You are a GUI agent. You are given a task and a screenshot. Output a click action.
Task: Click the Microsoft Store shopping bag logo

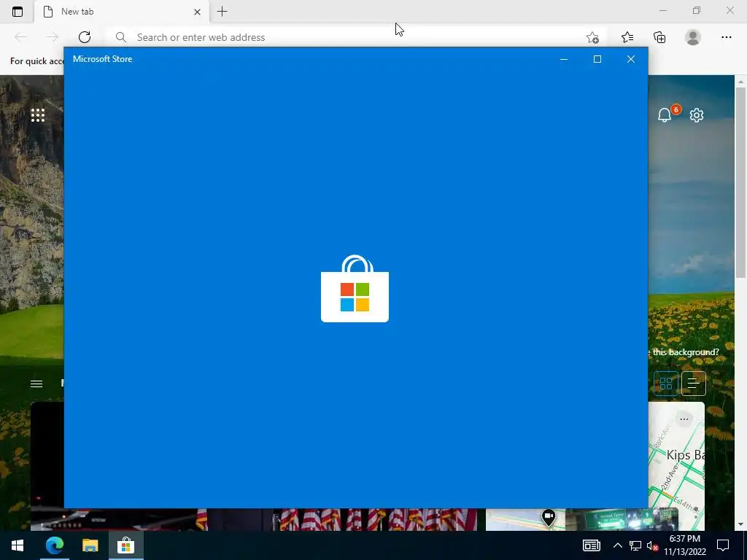click(x=355, y=289)
